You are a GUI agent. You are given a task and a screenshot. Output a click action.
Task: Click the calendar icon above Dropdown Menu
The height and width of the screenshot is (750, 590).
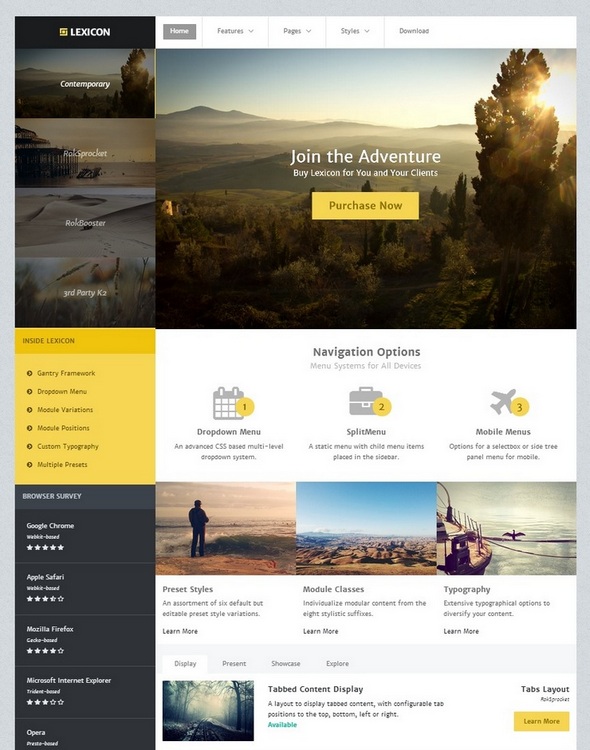pyautogui.click(x=228, y=403)
